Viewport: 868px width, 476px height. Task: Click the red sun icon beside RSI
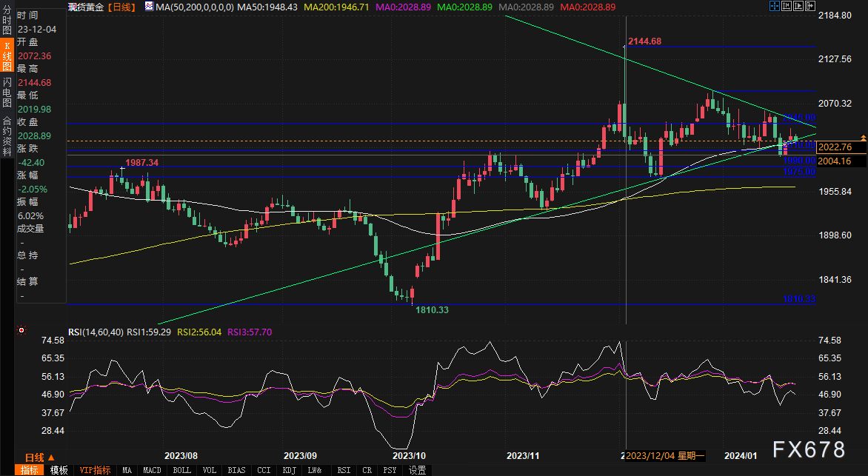pyautogui.click(x=21, y=331)
